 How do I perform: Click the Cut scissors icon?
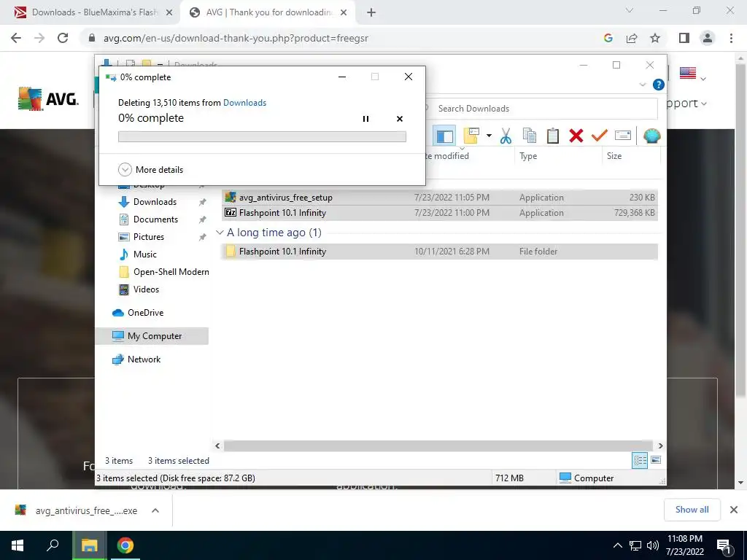(x=506, y=136)
